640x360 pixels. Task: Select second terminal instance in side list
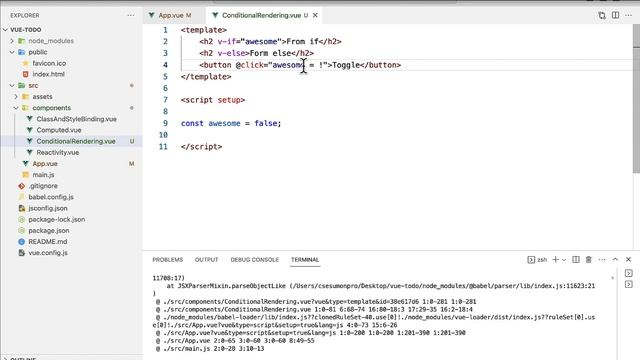coord(629,284)
